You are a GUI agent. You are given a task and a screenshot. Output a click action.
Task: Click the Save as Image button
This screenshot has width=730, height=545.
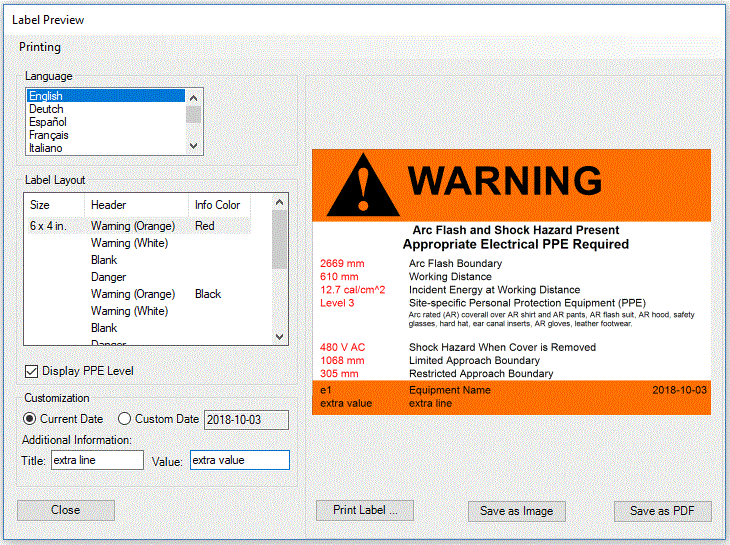pyautogui.click(x=517, y=511)
